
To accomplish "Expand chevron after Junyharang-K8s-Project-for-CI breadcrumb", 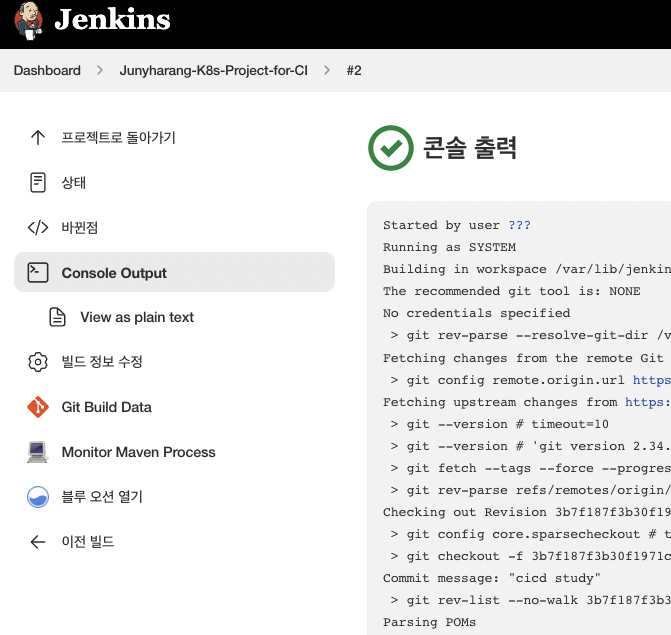I will 327,70.
